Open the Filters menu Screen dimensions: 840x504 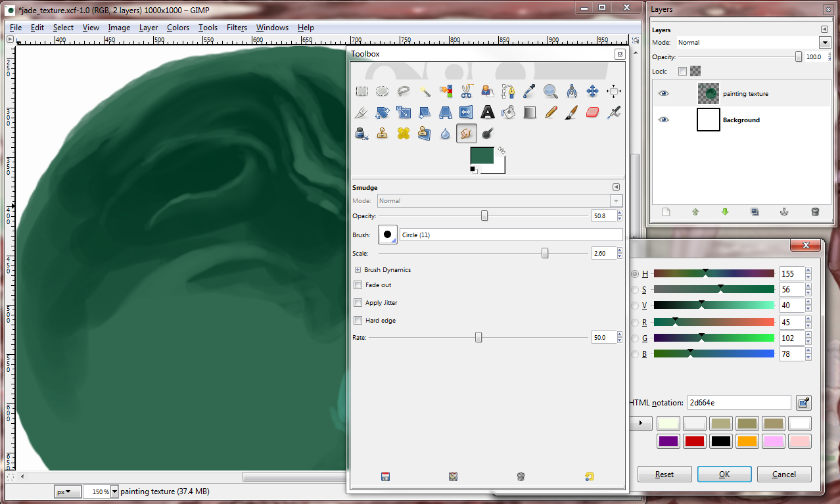coord(237,28)
